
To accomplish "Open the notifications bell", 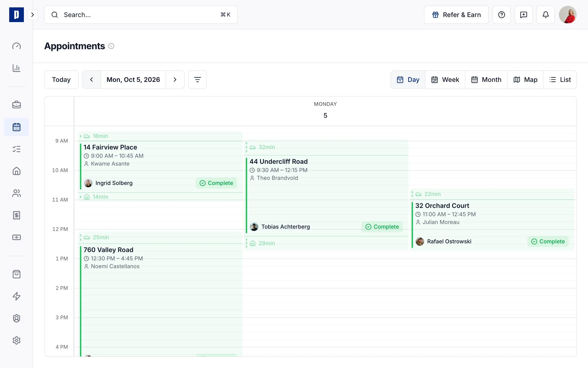I will (x=546, y=14).
